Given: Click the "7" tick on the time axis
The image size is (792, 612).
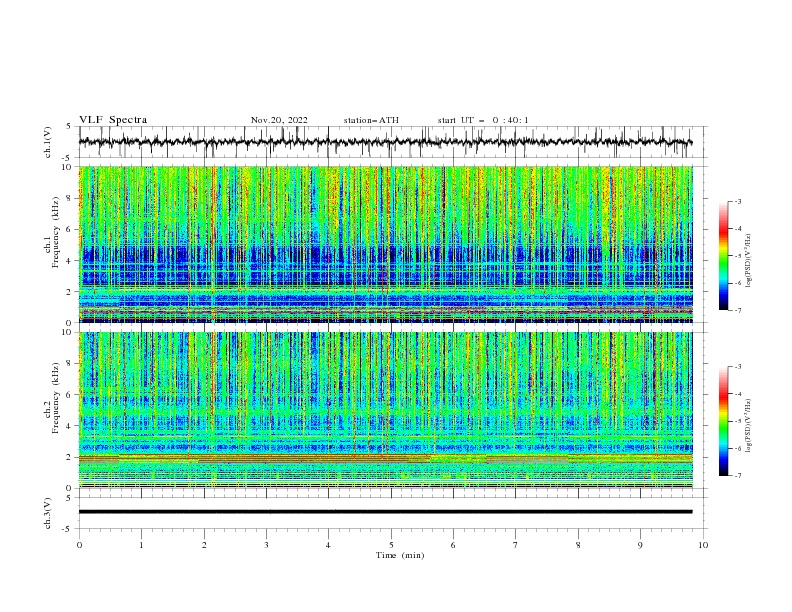Looking at the screenshot, I should coord(516,545).
